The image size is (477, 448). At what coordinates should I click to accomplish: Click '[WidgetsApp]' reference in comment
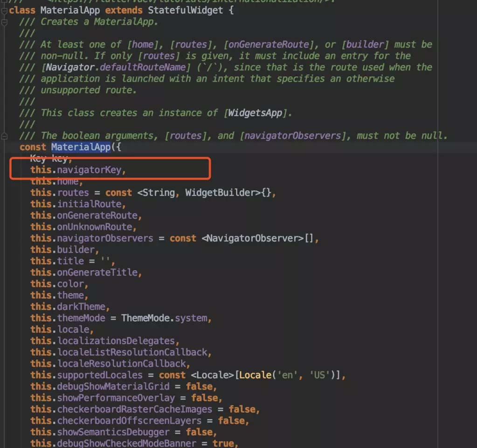[x=255, y=113]
